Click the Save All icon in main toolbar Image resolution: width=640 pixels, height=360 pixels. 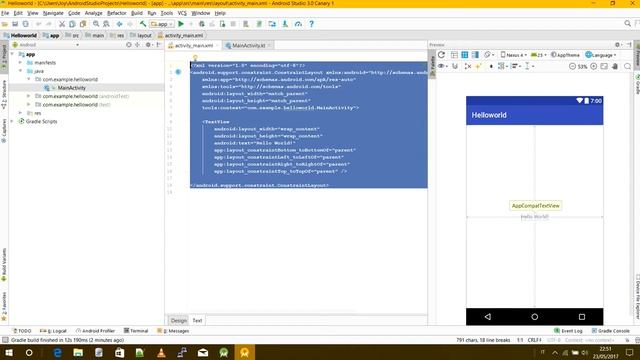(15, 24)
